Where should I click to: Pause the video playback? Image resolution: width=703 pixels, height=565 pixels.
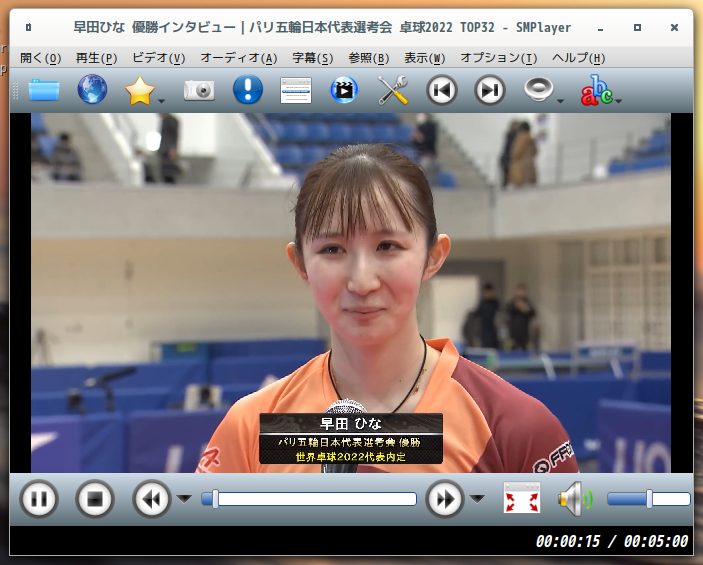pyautogui.click(x=39, y=499)
